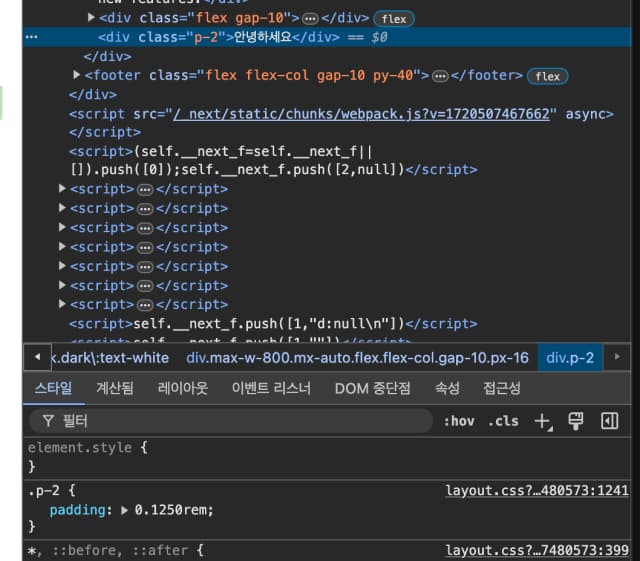Expand the last collapsed script node
This screenshot has width=640, height=561.
tap(62, 304)
